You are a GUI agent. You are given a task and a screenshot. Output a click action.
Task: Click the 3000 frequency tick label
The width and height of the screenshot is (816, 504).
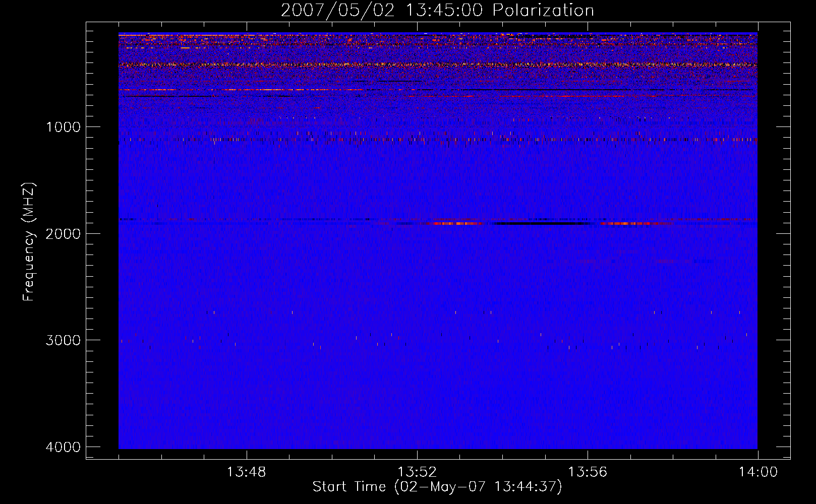[63, 340]
